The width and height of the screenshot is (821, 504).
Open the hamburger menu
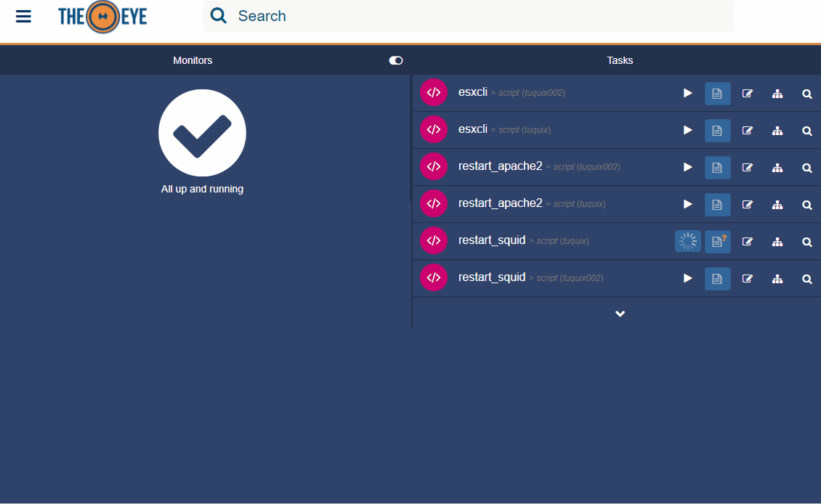click(23, 16)
